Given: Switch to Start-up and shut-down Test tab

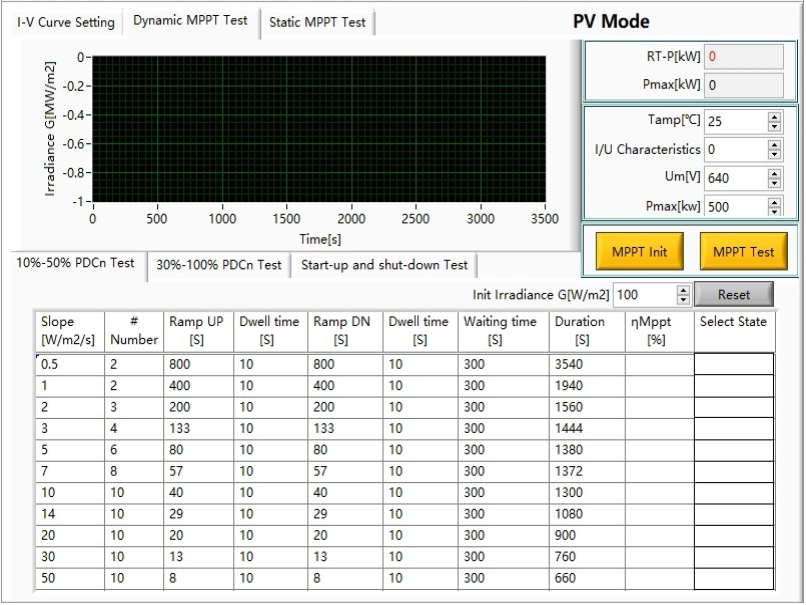Looking at the screenshot, I should click(384, 265).
